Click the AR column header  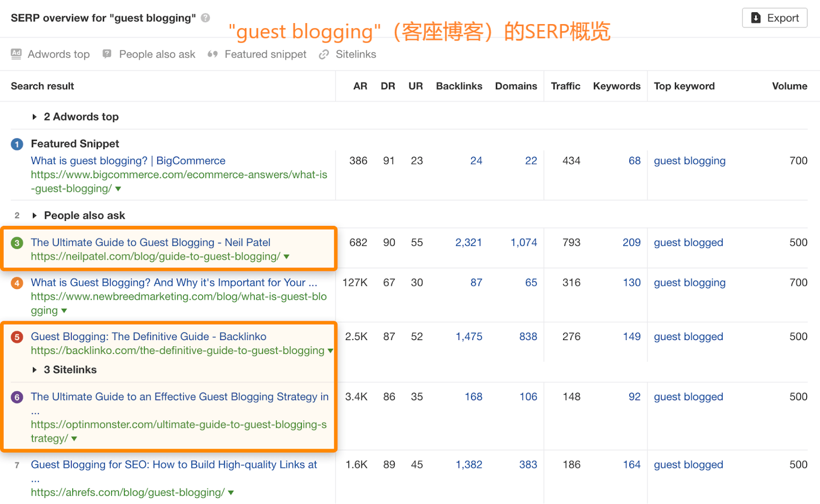360,86
